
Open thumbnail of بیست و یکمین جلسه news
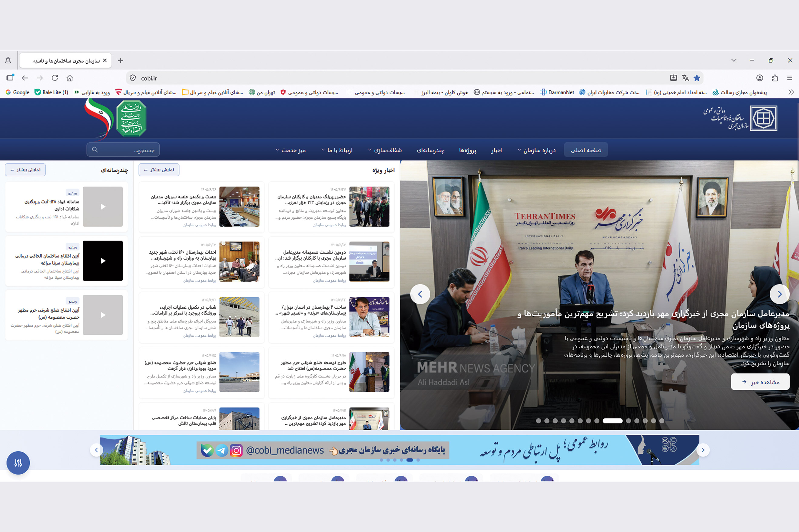(x=240, y=207)
